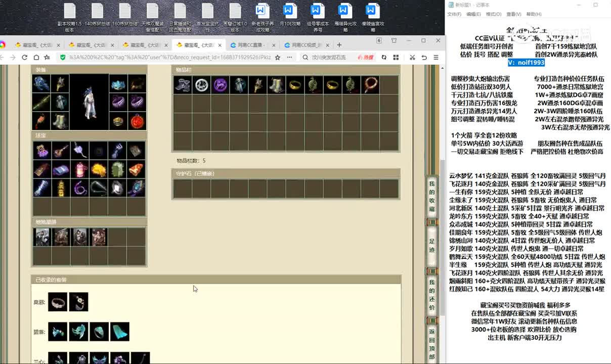Click the ring in the 莫邪 set row

[x=78, y=302]
